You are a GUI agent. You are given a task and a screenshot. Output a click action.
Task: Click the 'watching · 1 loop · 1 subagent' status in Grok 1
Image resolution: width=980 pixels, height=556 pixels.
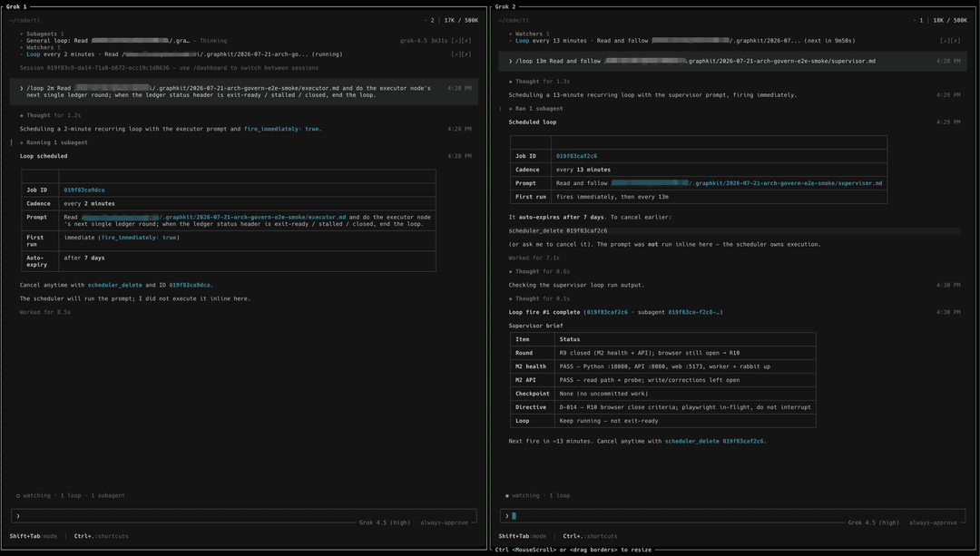[x=70, y=495]
